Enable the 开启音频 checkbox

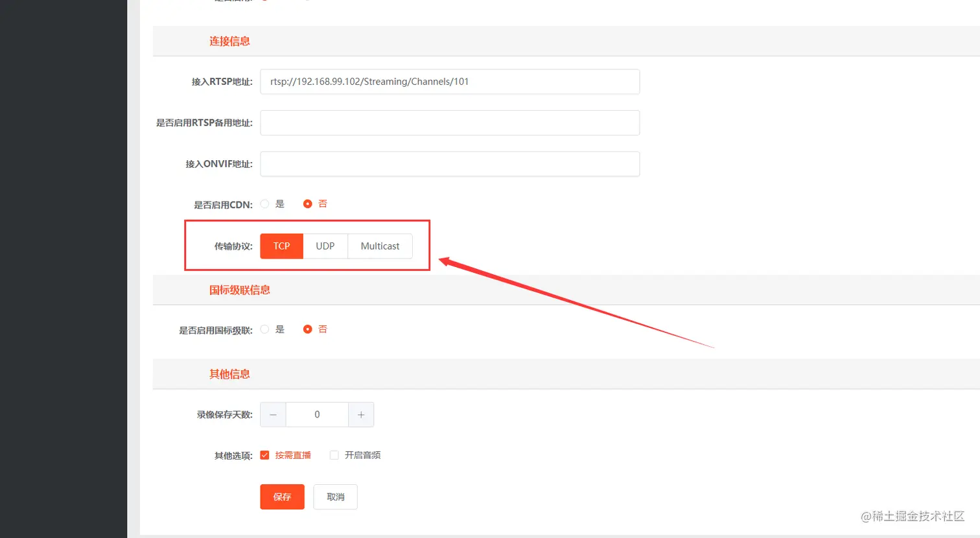tap(334, 455)
